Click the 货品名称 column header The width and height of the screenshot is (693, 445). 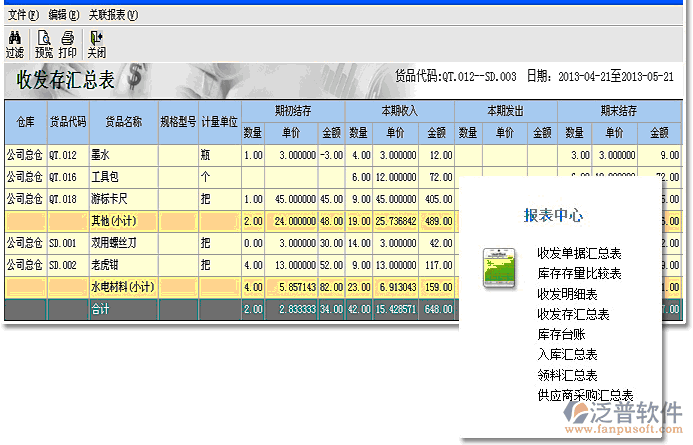point(124,121)
